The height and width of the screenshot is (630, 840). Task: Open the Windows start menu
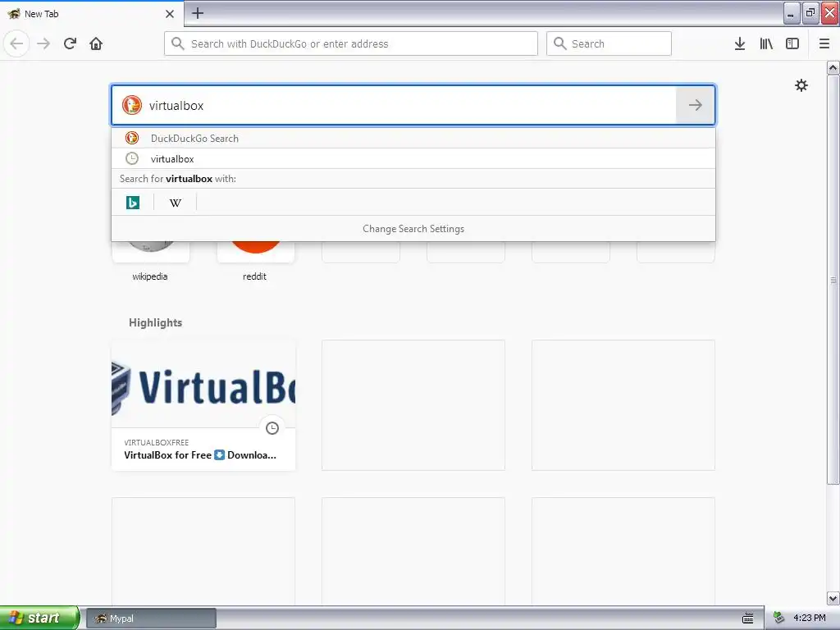click(x=39, y=618)
